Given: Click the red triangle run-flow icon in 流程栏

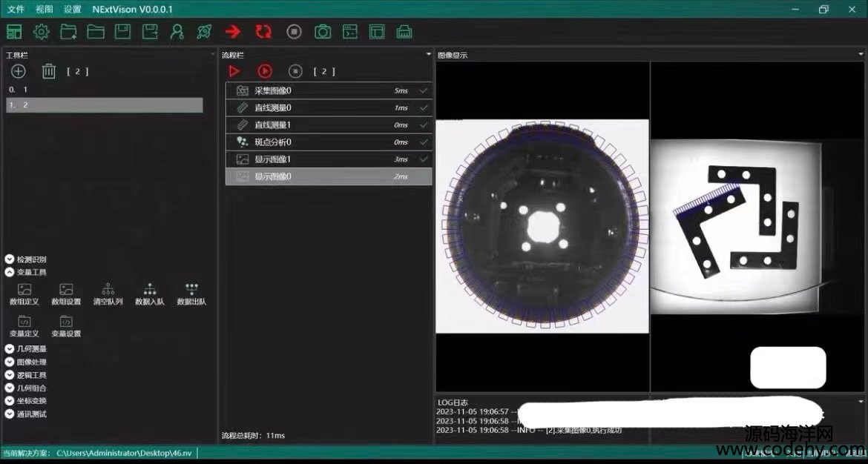Looking at the screenshot, I should [234, 71].
